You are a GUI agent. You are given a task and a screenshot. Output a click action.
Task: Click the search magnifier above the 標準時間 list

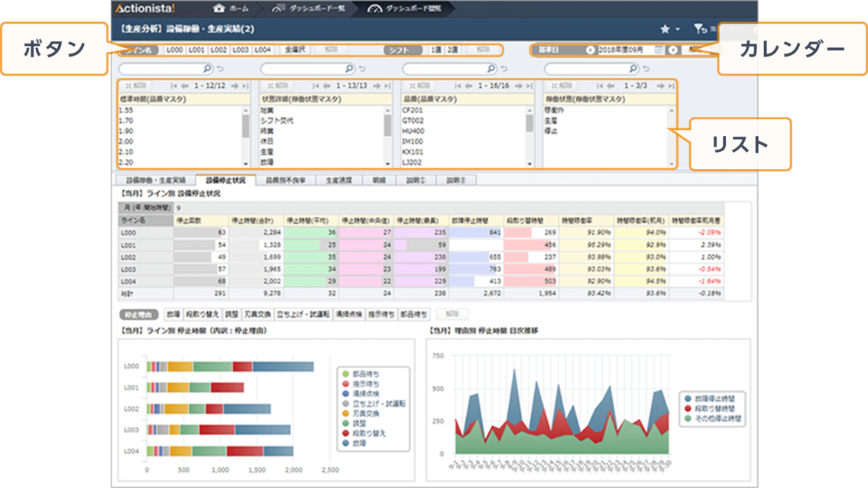(208, 69)
